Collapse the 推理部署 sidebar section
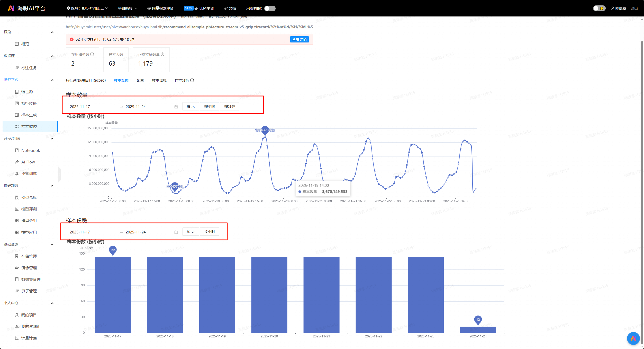 click(52, 186)
